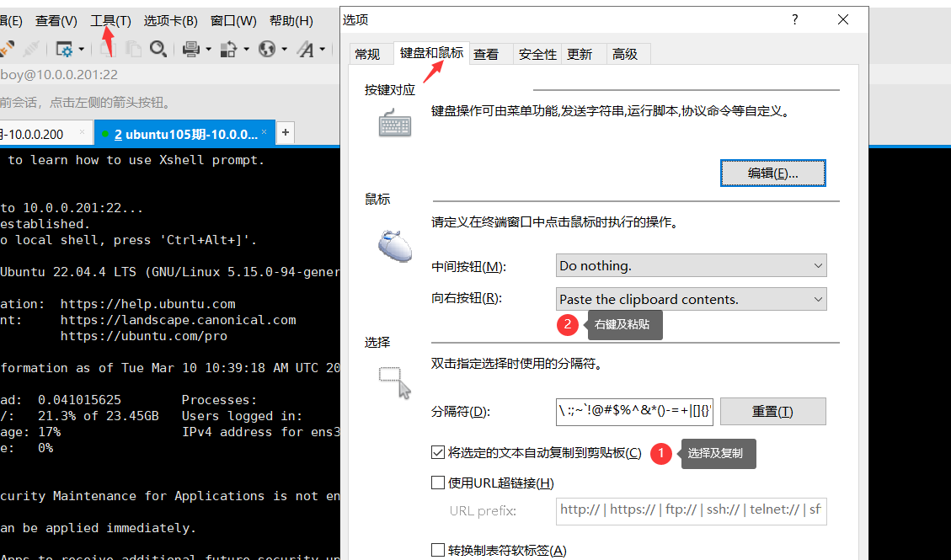Click the color scheme toolbar icon
The height and width of the screenshot is (560, 951).
tap(228, 49)
